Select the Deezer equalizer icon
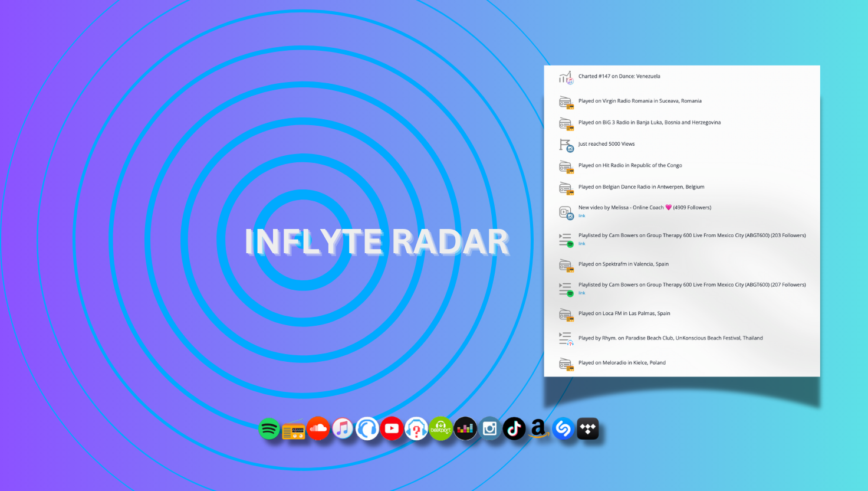The width and height of the screenshot is (868, 491). pyautogui.click(x=465, y=428)
